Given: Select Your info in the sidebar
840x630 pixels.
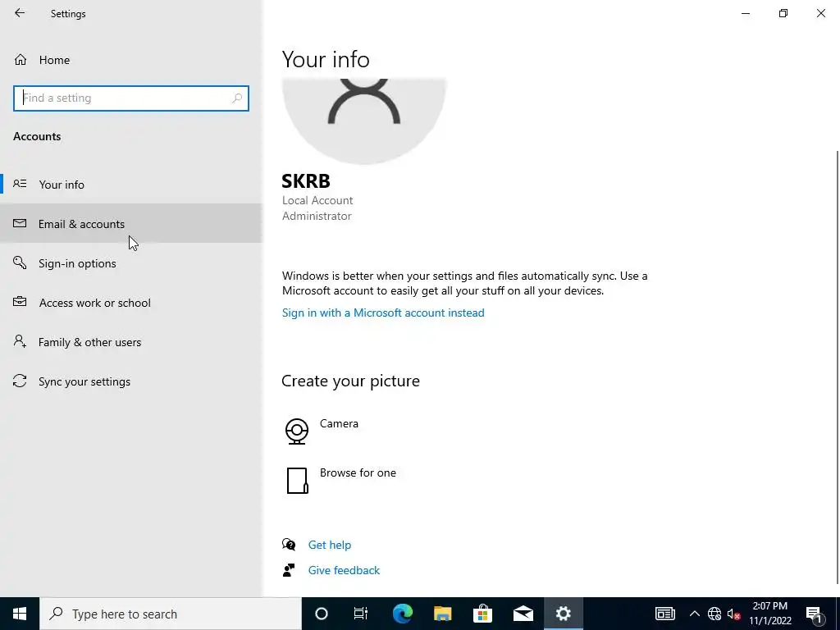Looking at the screenshot, I should point(130,185).
